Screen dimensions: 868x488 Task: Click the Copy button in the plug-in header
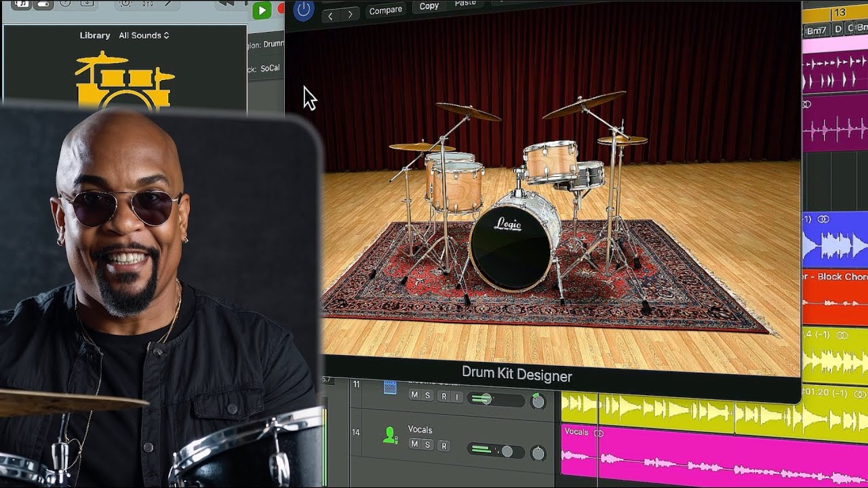429,6
